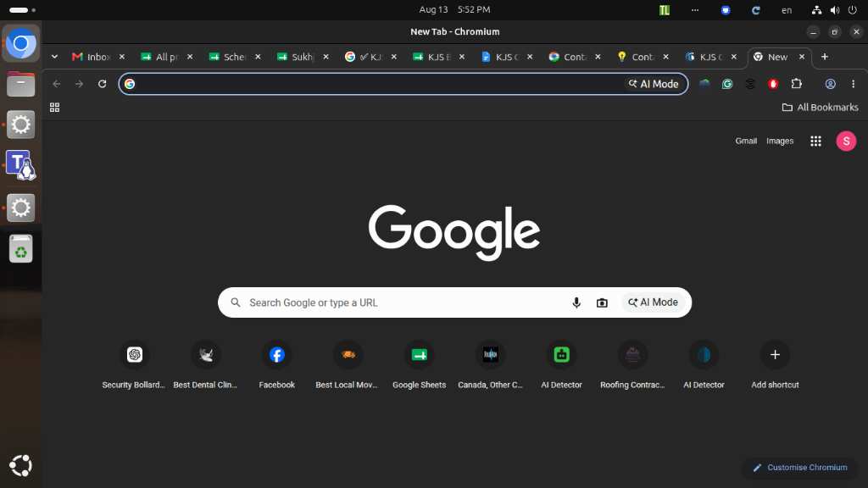Open Search by image camera icon
The image size is (868, 488).
click(602, 302)
